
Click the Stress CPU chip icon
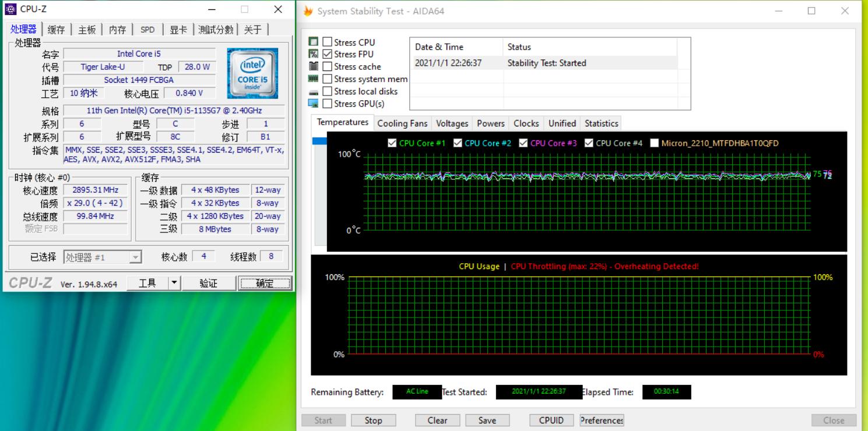[314, 42]
